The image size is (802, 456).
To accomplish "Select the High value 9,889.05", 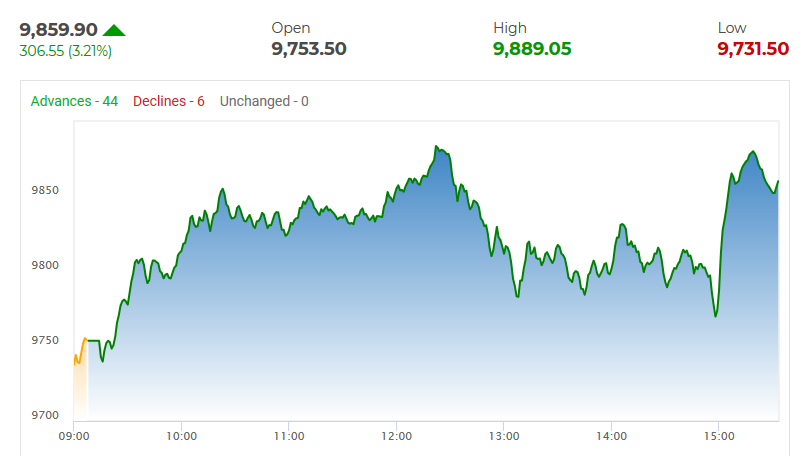I will coord(532,49).
